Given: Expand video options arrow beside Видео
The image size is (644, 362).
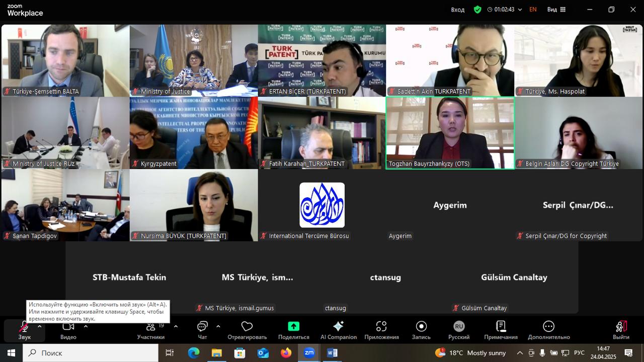Looking at the screenshot, I should click(86, 326).
